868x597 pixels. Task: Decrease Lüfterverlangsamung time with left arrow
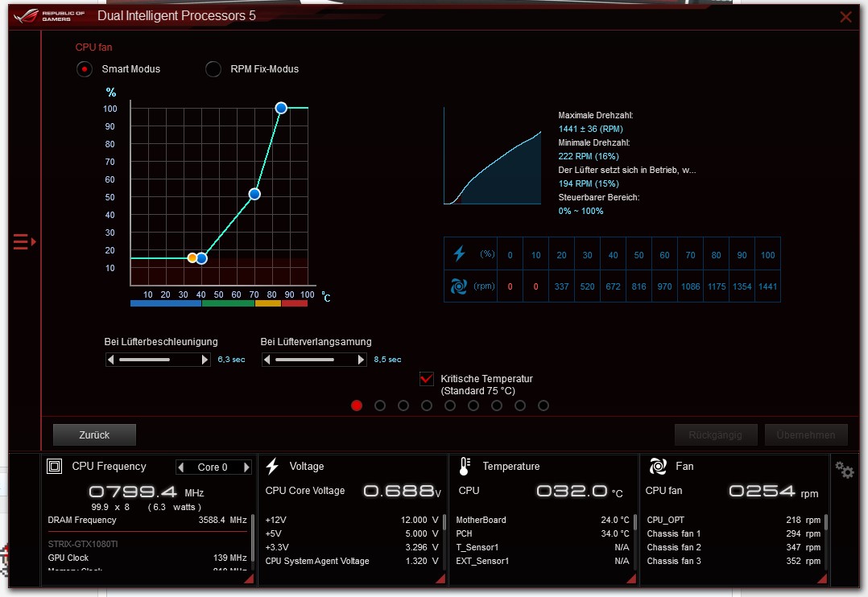tap(267, 360)
